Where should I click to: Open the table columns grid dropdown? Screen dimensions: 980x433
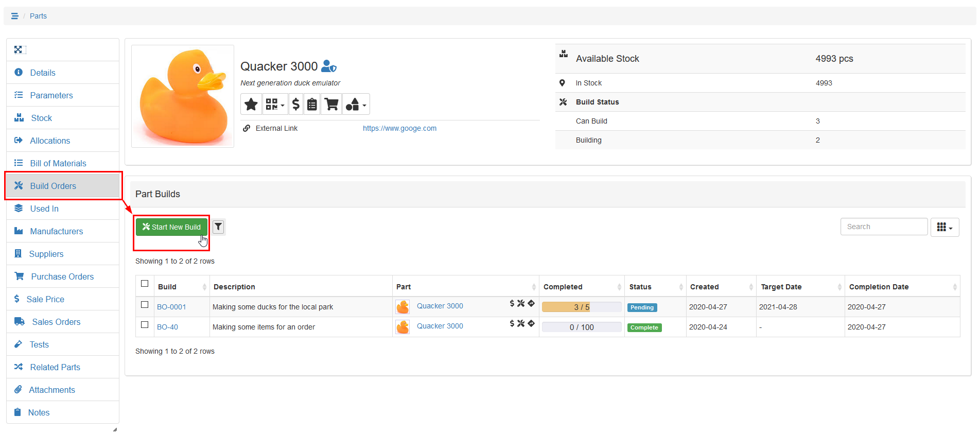click(944, 227)
